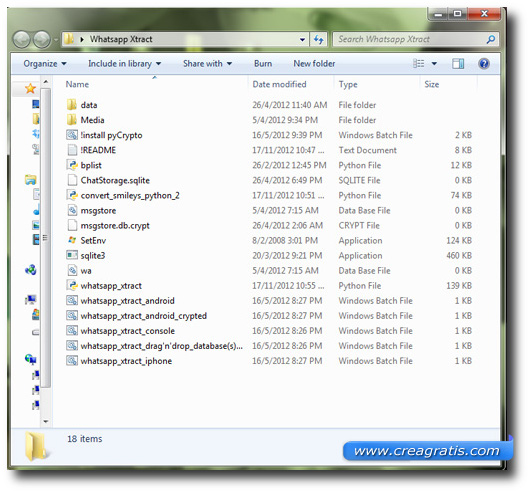Click the ChatStorage.sqlite file icon
The height and width of the screenshot is (493, 530).
click(72, 180)
